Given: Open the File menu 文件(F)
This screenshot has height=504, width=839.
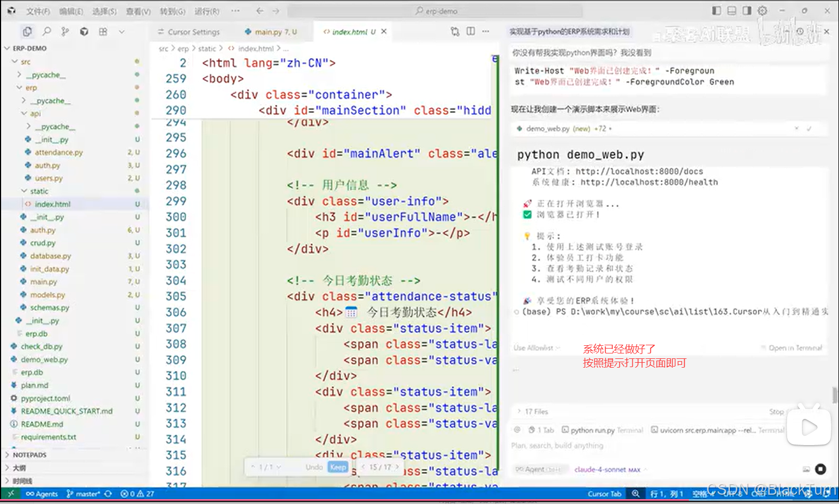Looking at the screenshot, I should tap(38, 11).
